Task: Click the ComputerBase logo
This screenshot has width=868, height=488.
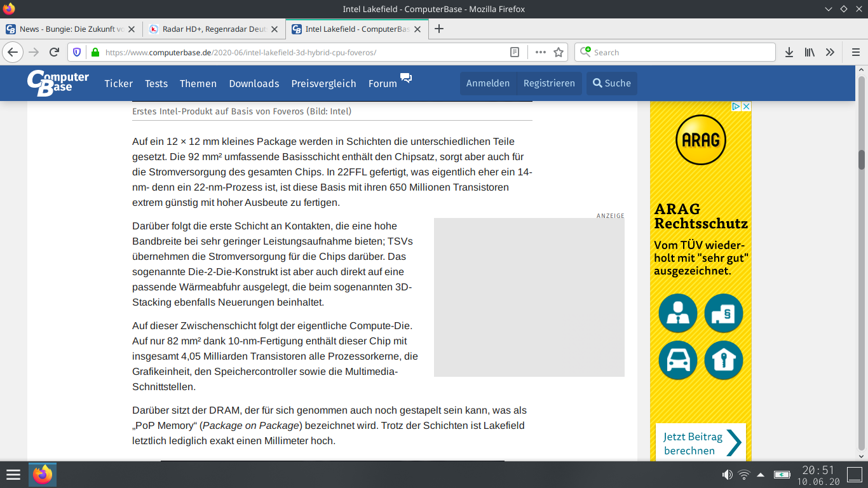Action: [x=58, y=83]
